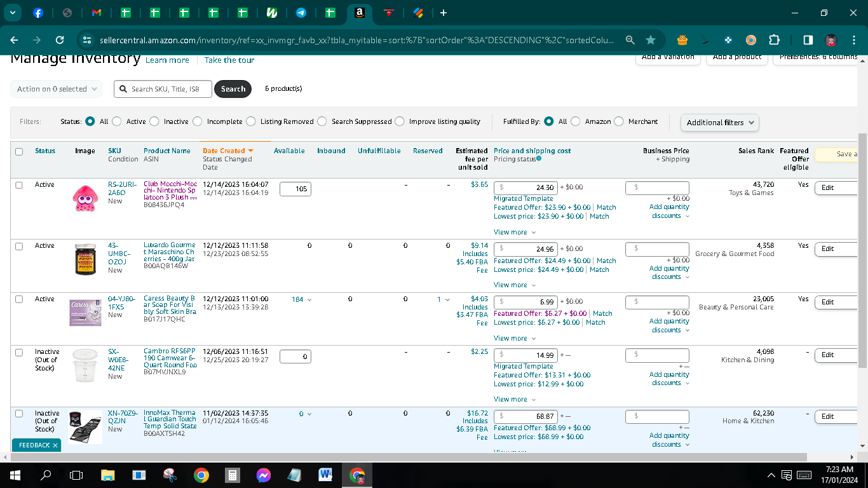This screenshot has height=488, width=868.
Task: Open the Windows Start menu
Action: click(14, 475)
